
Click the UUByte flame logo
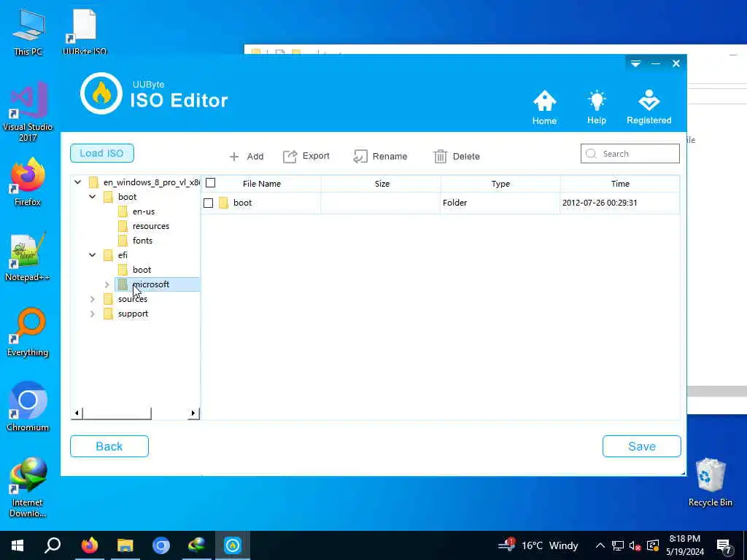click(x=101, y=93)
